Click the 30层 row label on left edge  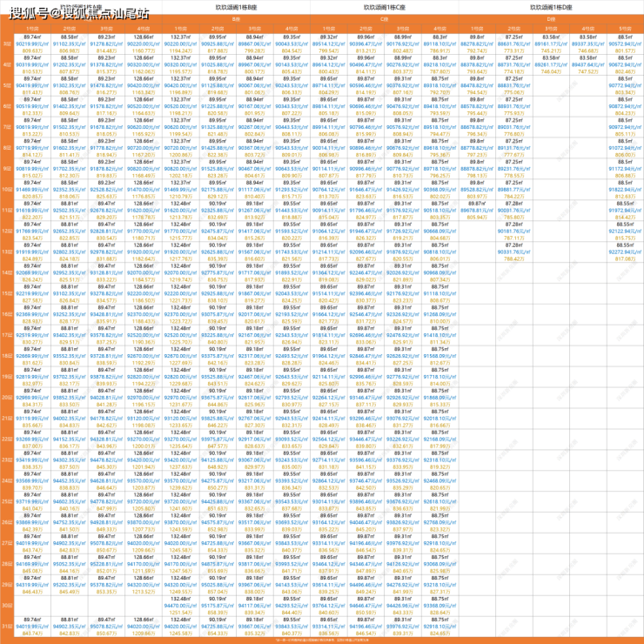click(7, 605)
